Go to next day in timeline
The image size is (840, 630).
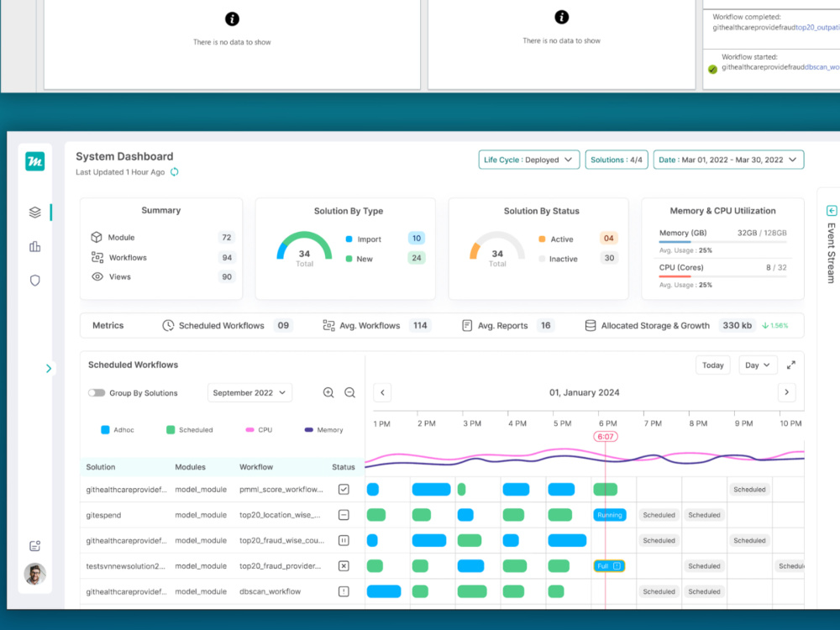pos(786,392)
